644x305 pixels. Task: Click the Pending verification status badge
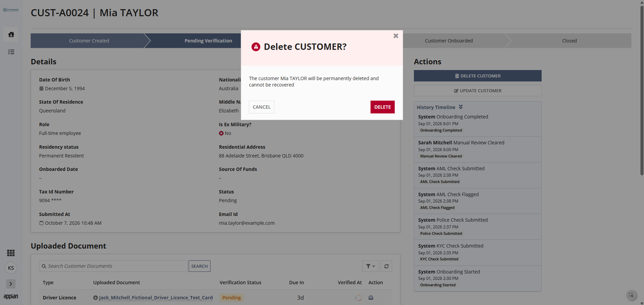click(x=231, y=297)
